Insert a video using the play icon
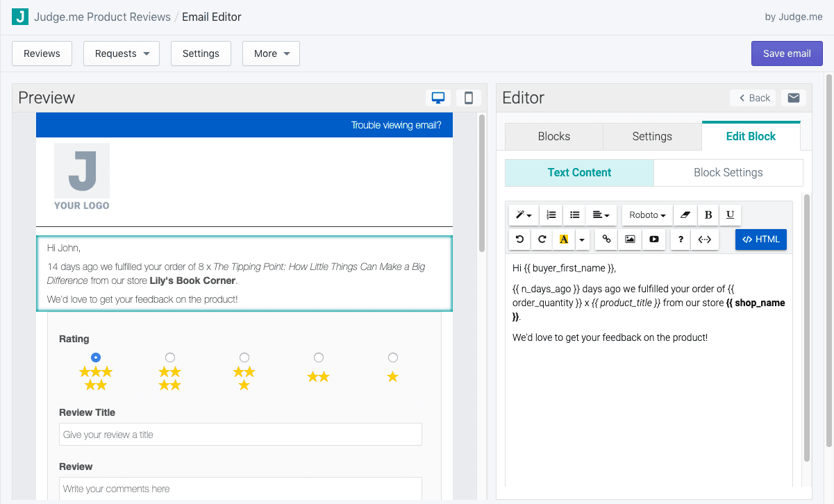 tap(653, 240)
